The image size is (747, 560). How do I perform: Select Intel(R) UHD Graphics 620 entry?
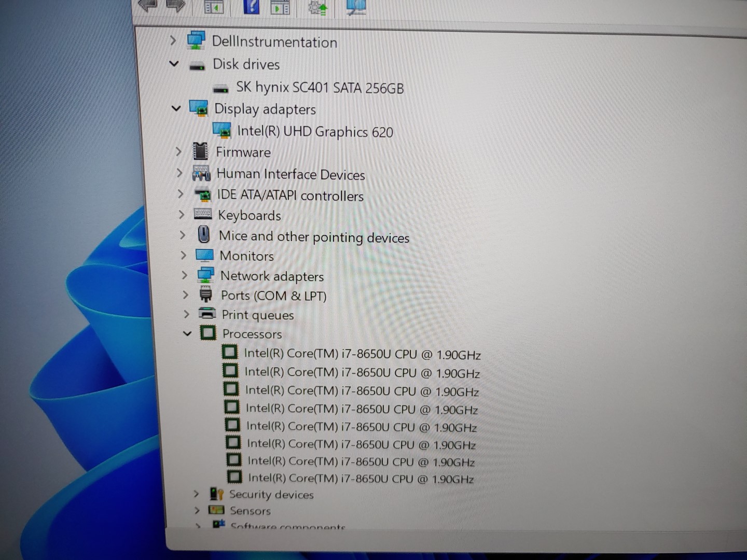click(x=315, y=131)
